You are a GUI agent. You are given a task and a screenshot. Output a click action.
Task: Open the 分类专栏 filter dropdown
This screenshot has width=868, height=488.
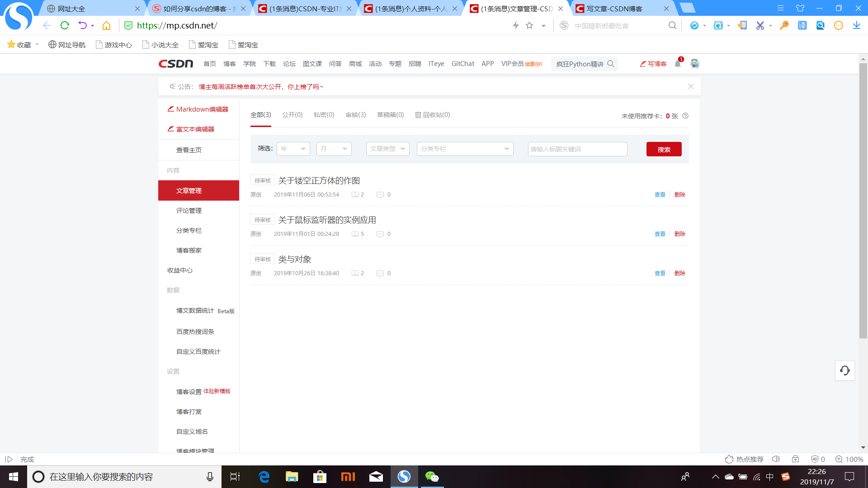pos(465,149)
